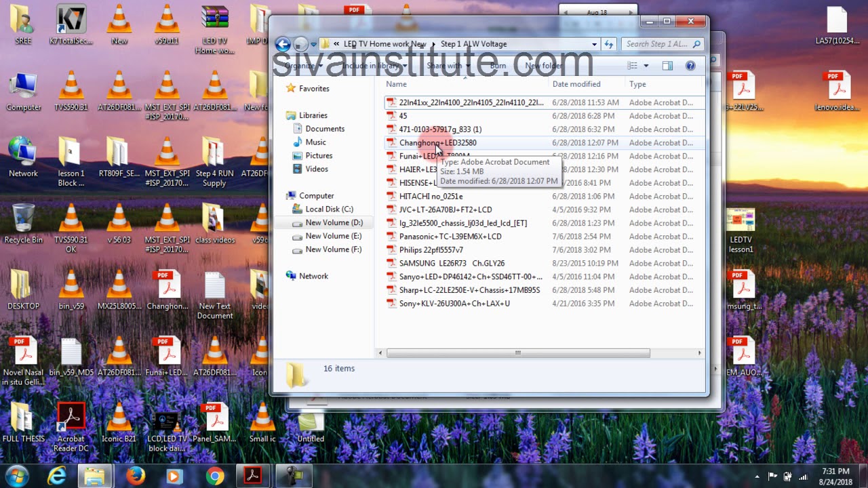Screen dimensions: 868x488
Task: Select the LEDTV lesson1 desktop icon
Action: tap(741, 230)
